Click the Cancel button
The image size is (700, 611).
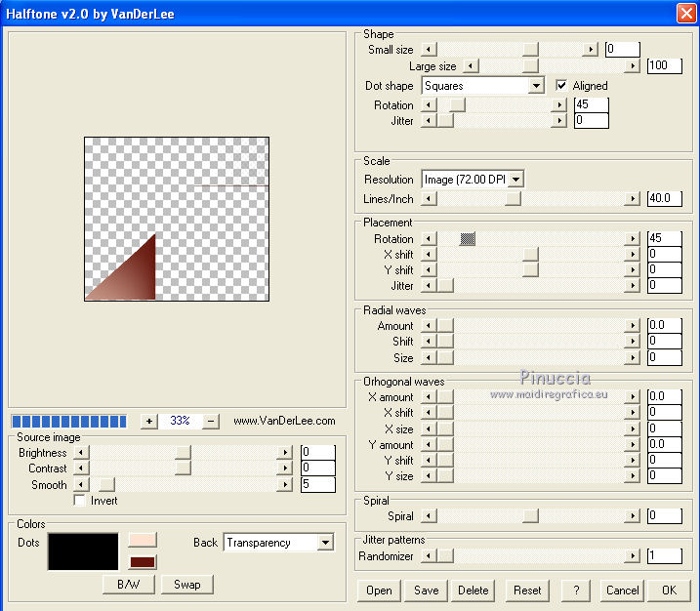click(622, 591)
